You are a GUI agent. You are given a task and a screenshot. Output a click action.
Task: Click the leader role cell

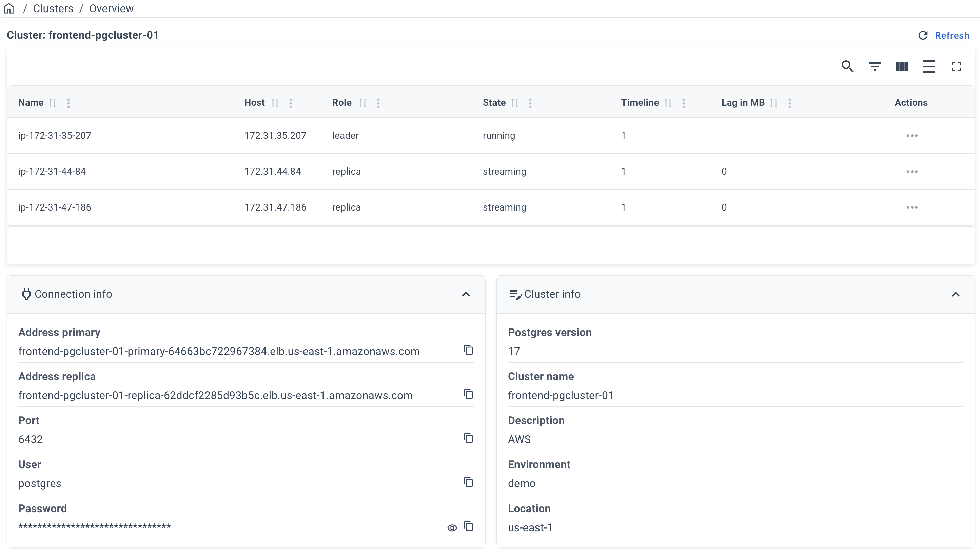pos(345,136)
